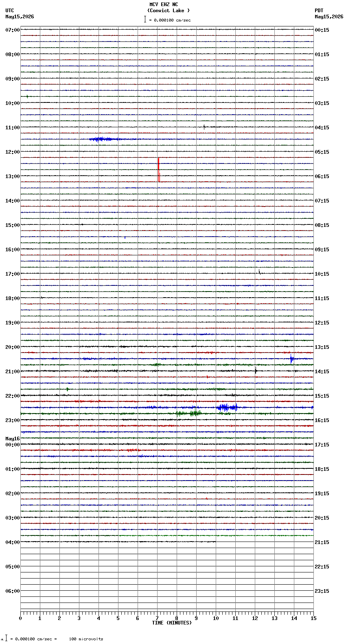Click the 'May16' date change label
Image resolution: width=346 pixels, height=644 pixels.
coord(13,439)
